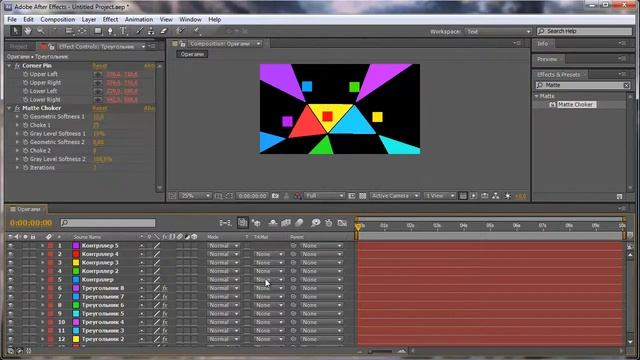Toggle live update icon in timeline

tap(242, 223)
